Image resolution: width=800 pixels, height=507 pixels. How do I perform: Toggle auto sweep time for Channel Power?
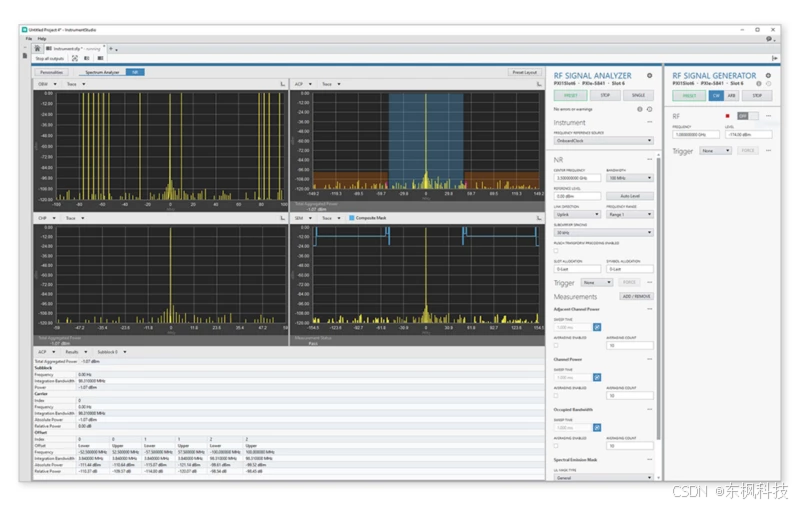(597, 377)
